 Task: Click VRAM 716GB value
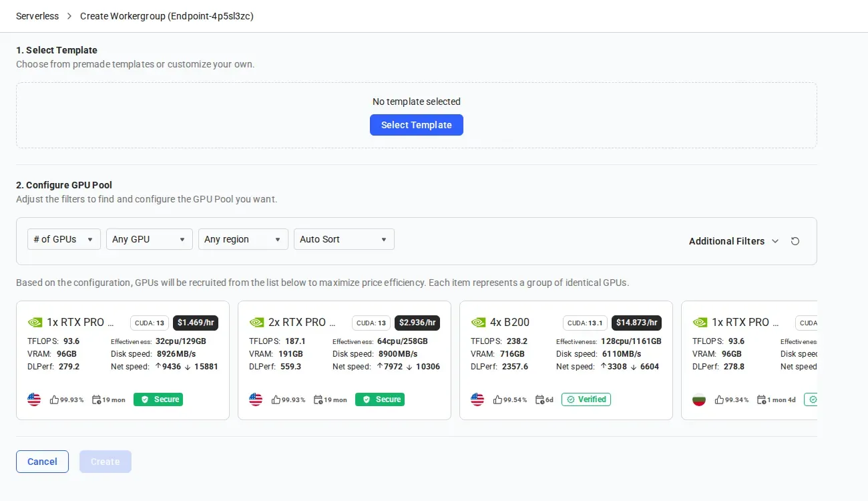[512, 353]
